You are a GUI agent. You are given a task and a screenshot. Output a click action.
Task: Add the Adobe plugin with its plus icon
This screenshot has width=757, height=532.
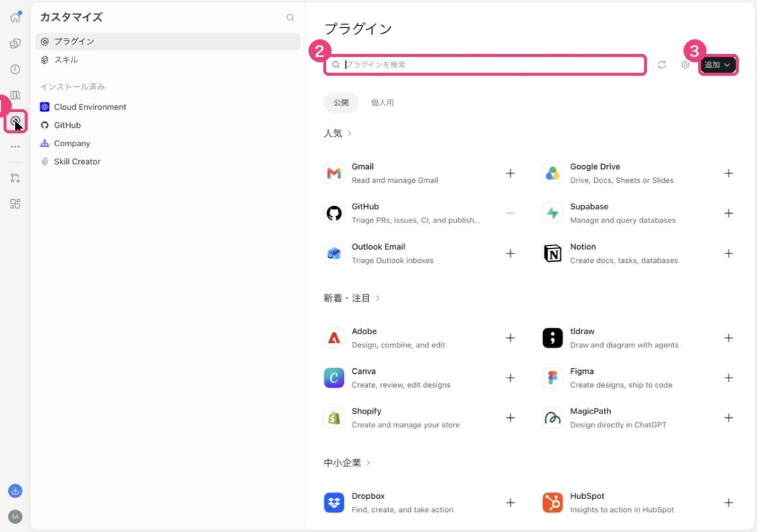(510, 338)
